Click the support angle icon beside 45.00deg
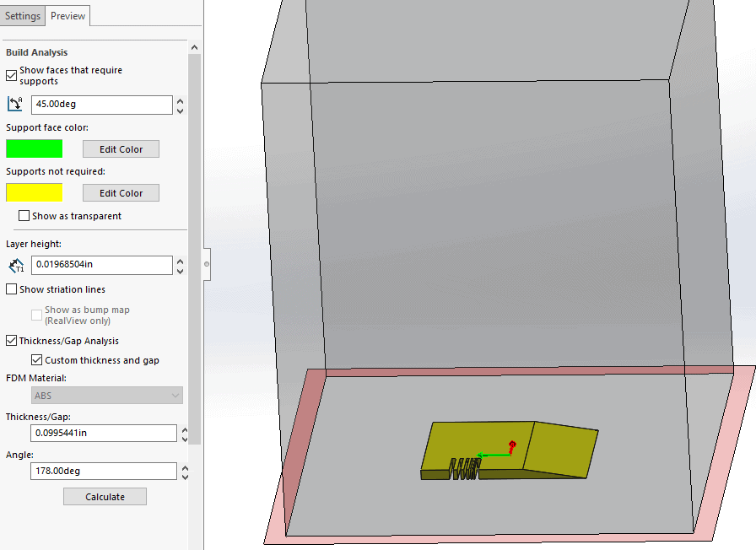This screenshot has width=756, height=550. pyautogui.click(x=15, y=104)
